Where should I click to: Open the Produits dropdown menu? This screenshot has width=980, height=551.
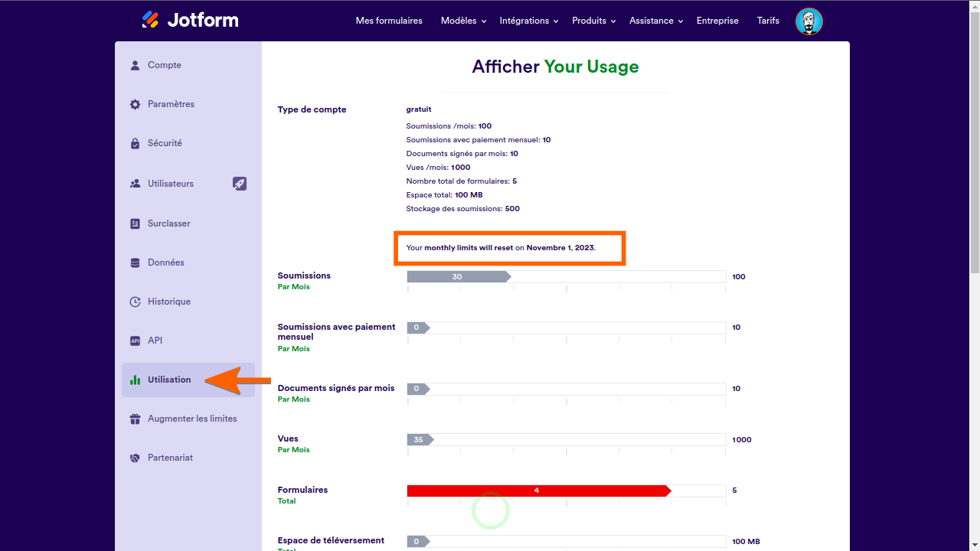(x=593, y=21)
